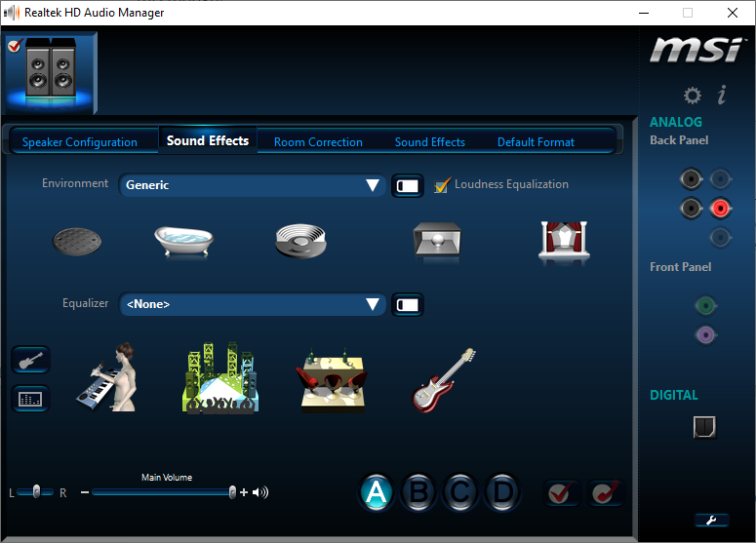Screen dimensions: 756x543
Task: Click the Main Volume label
Action: 167,478
